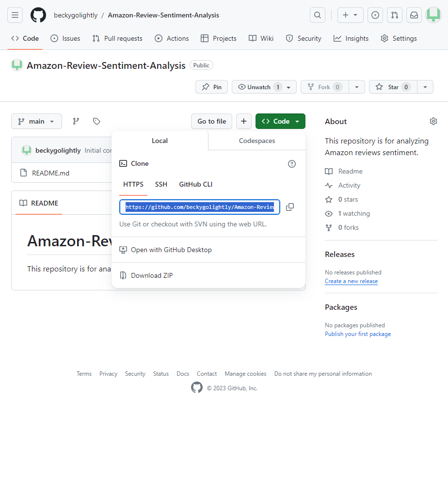Open the Actions tab
Image resolution: width=448 pixels, height=478 pixels.
click(x=172, y=38)
